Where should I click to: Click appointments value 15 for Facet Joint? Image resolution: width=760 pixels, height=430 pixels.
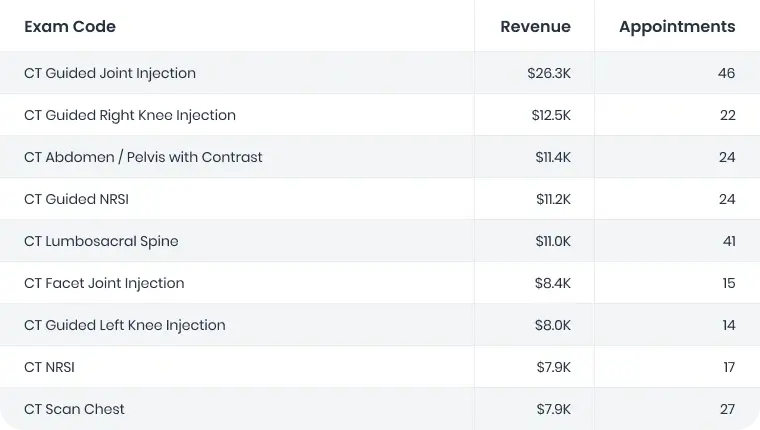728,283
